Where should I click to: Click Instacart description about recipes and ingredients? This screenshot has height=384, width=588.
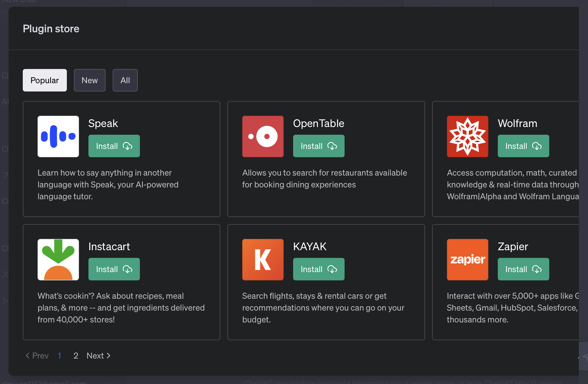tap(121, 308)
